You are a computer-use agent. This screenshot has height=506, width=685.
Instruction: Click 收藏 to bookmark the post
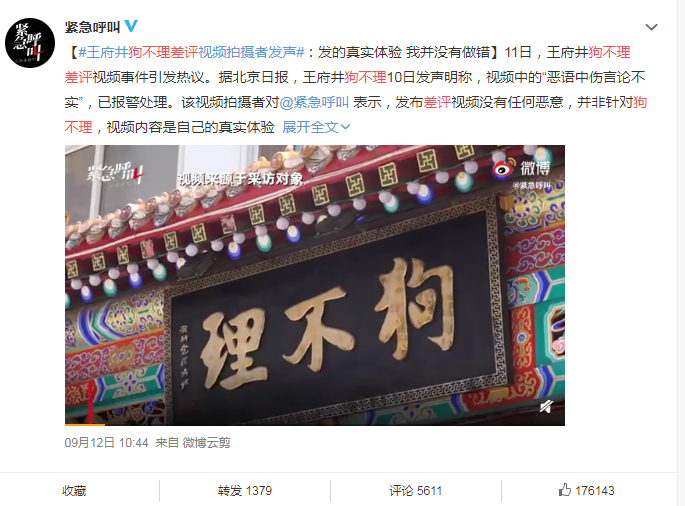pyautogui.click(x=74, y=491)
